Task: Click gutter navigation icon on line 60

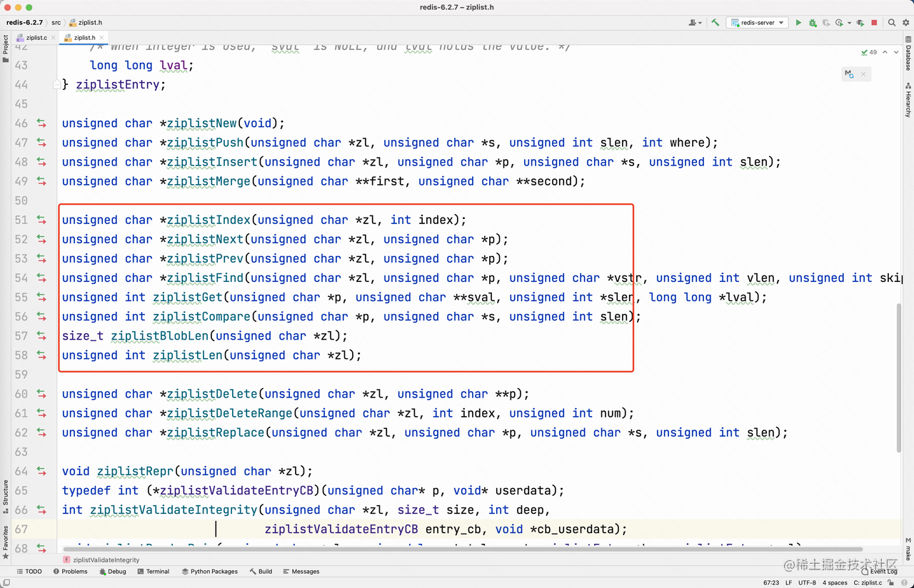Action: pyautogui.click(x=41, y=394)
